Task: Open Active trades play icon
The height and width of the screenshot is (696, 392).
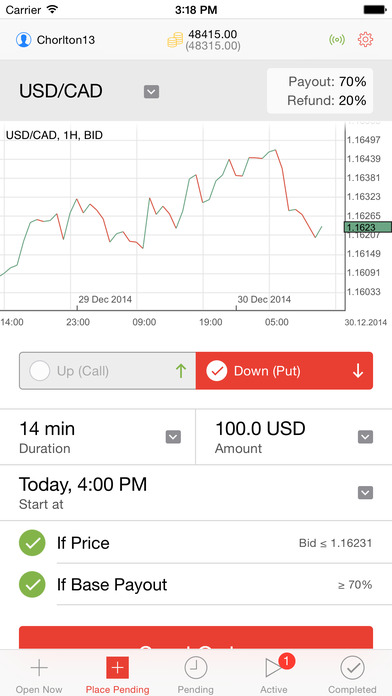Action: pos(273,668)
